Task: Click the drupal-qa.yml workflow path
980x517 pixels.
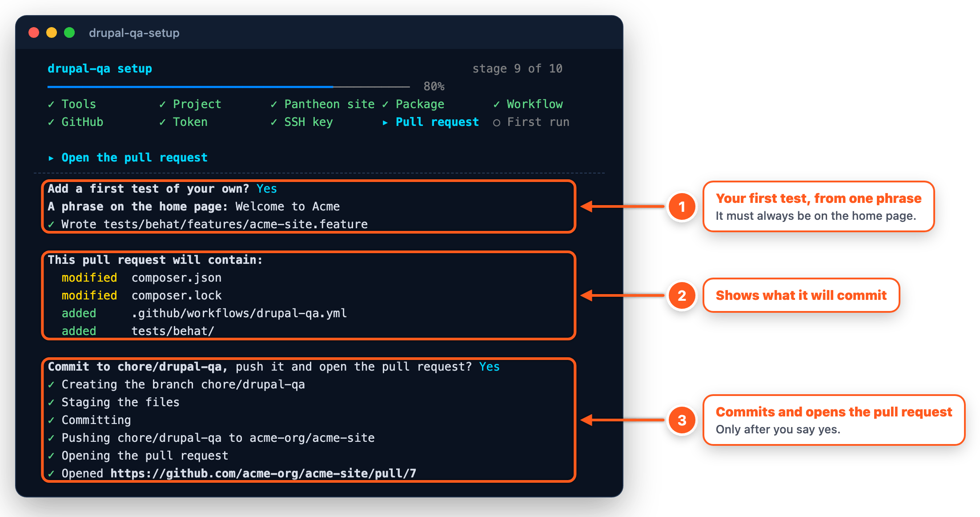Action: click(239, 313)
